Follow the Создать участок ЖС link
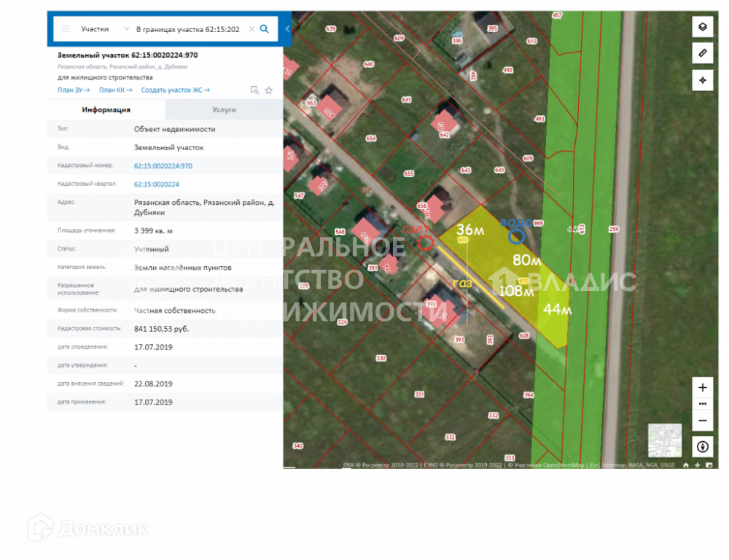 [175, 90]
